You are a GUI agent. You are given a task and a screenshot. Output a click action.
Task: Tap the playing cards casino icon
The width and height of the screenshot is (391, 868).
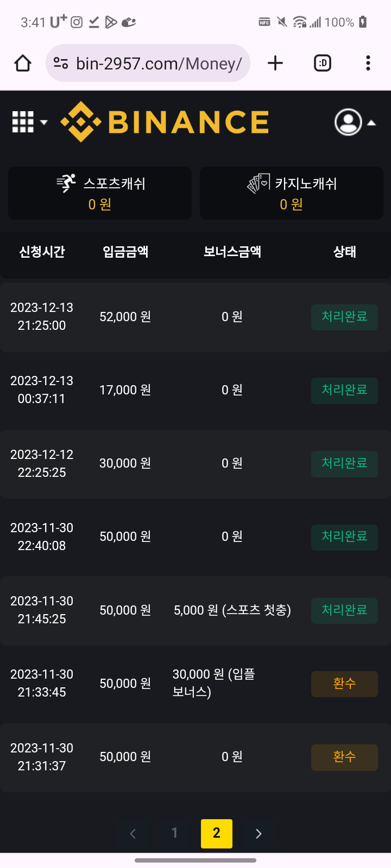click(258, 183)
